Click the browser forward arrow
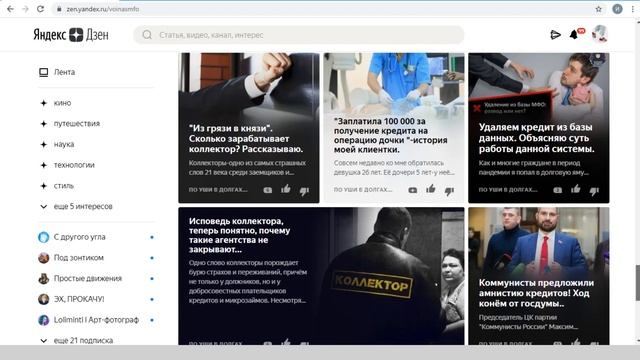This screenshot has height=360, width=640. click(25, 9)
